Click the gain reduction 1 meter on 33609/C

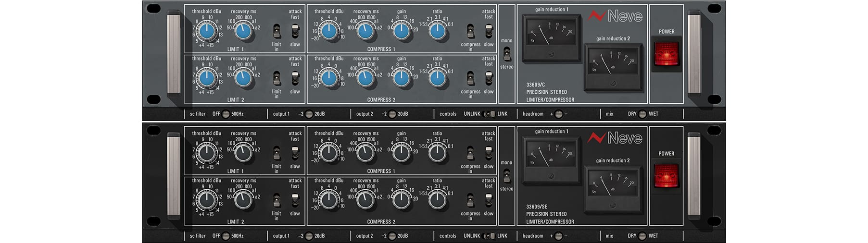(x=552, y=38)
